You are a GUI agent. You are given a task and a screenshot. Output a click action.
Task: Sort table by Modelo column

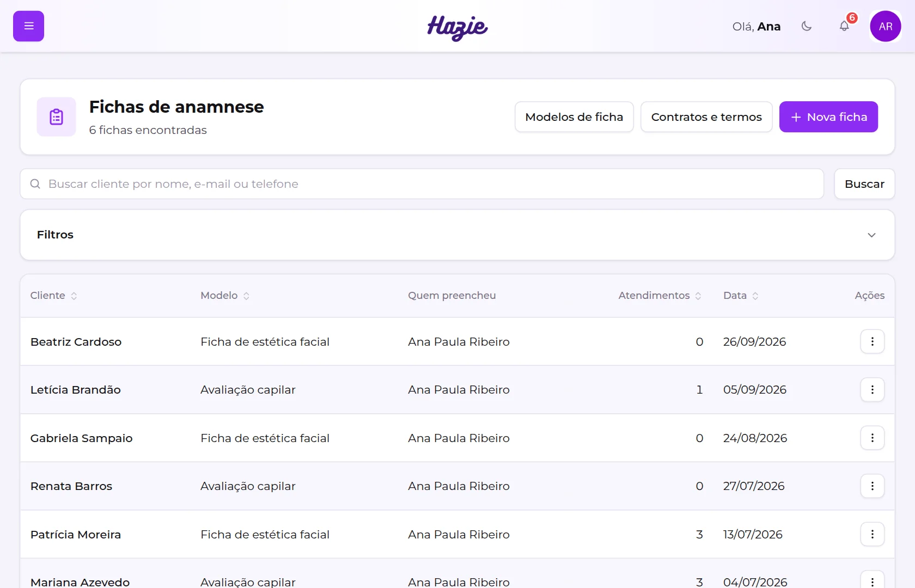(x=225, y=296)
